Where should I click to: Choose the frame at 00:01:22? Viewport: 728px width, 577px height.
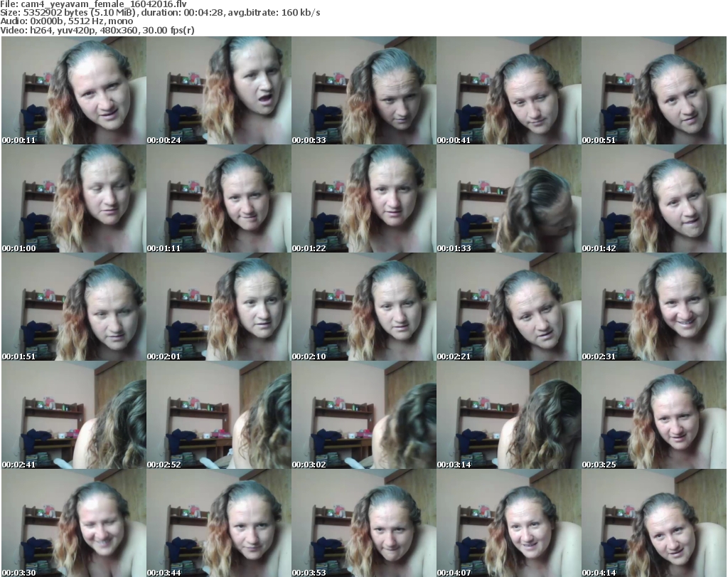(x=364, y=198)
